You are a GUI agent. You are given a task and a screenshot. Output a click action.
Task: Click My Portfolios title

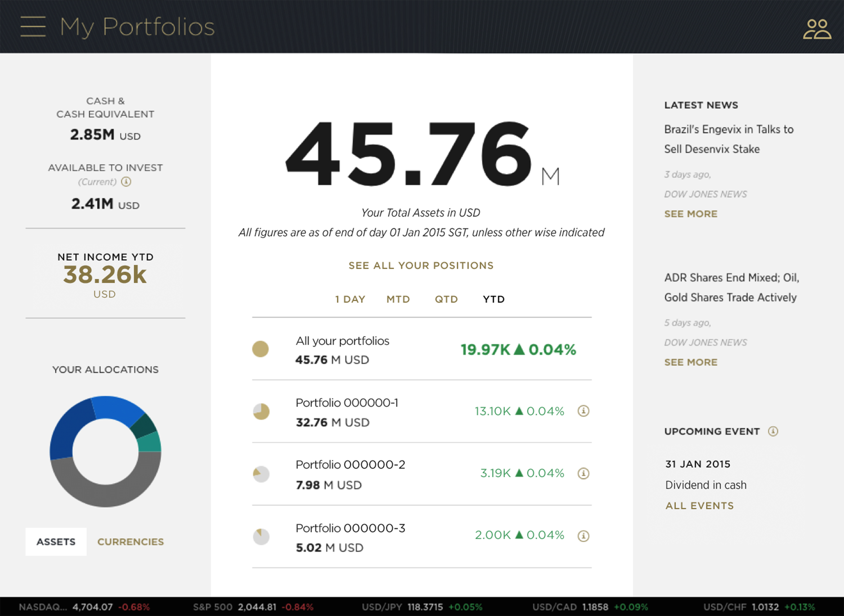(137, 27)
